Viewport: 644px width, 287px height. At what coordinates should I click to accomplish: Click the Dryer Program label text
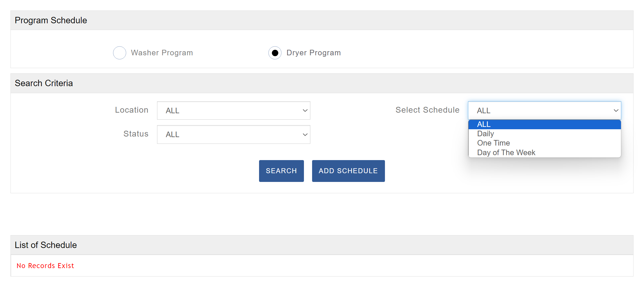[x=314, y=53]
